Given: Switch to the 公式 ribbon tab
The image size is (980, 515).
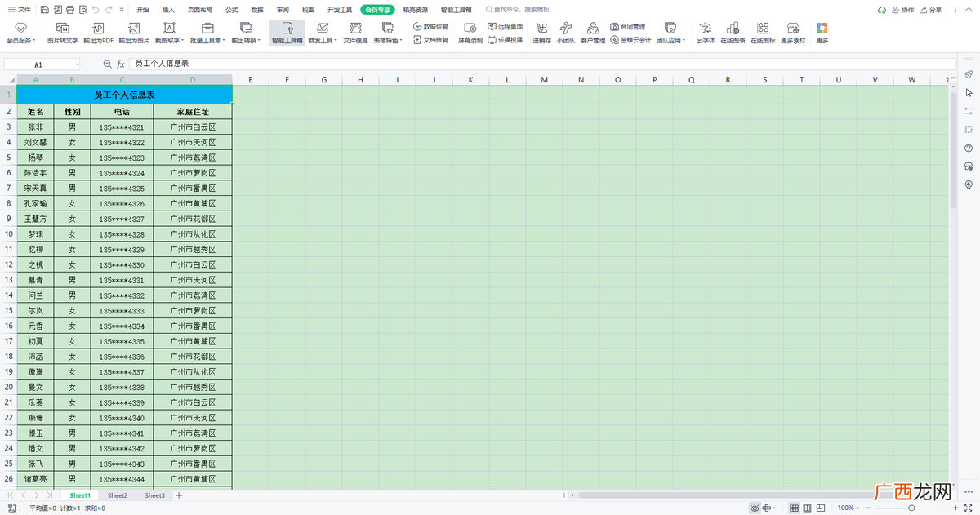Looking at the screenshot, I should pyautogui.click(x=232, y=10).
